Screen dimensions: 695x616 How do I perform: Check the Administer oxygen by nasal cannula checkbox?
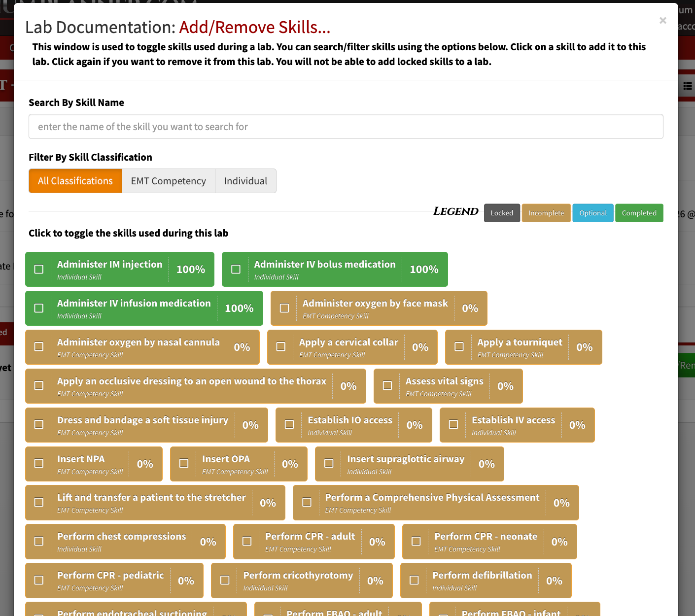pyautogui.click(x=39, y=347)
